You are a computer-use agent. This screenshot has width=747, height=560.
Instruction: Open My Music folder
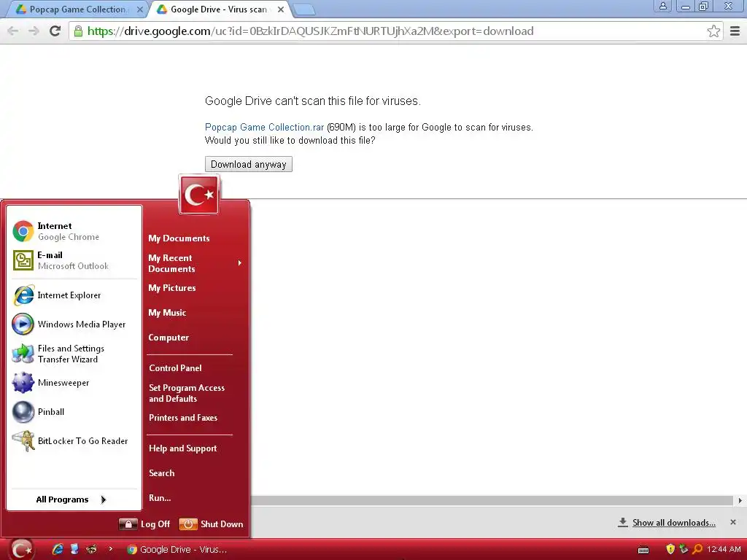[167, 313]
